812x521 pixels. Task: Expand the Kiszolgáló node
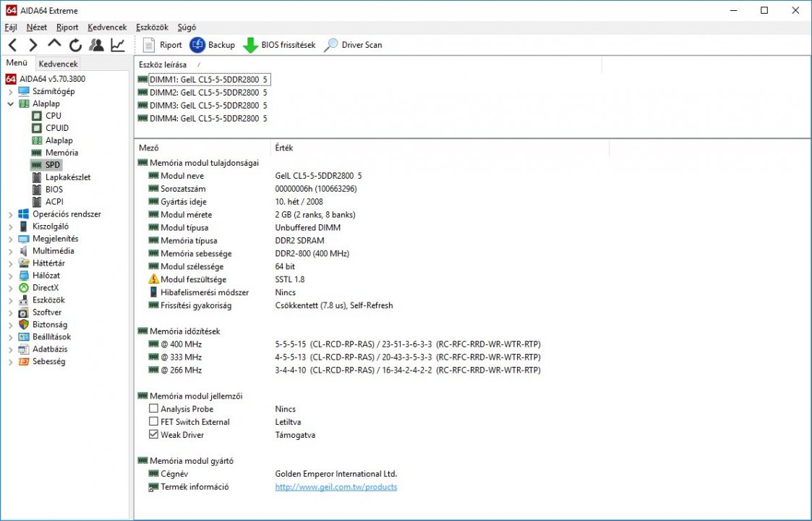click(x=10, y=226)
